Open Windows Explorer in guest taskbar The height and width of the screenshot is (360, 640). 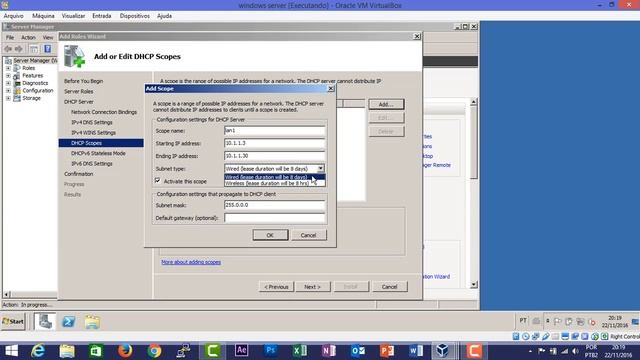[92, 322]
